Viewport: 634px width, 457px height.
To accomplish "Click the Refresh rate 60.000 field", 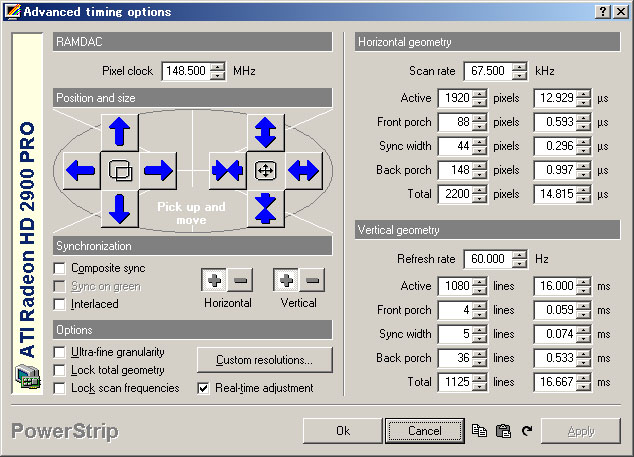I will click(488, 259).
